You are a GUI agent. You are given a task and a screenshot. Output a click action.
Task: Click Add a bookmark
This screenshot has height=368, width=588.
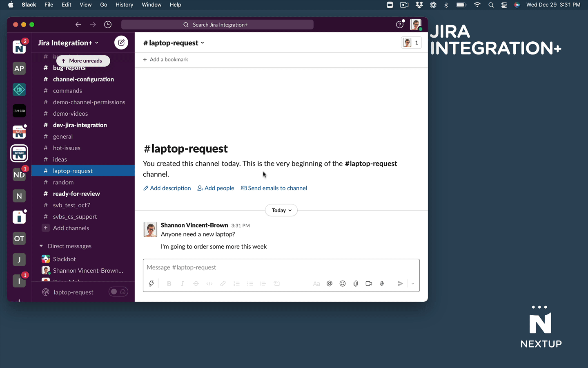tap(165, 59)
